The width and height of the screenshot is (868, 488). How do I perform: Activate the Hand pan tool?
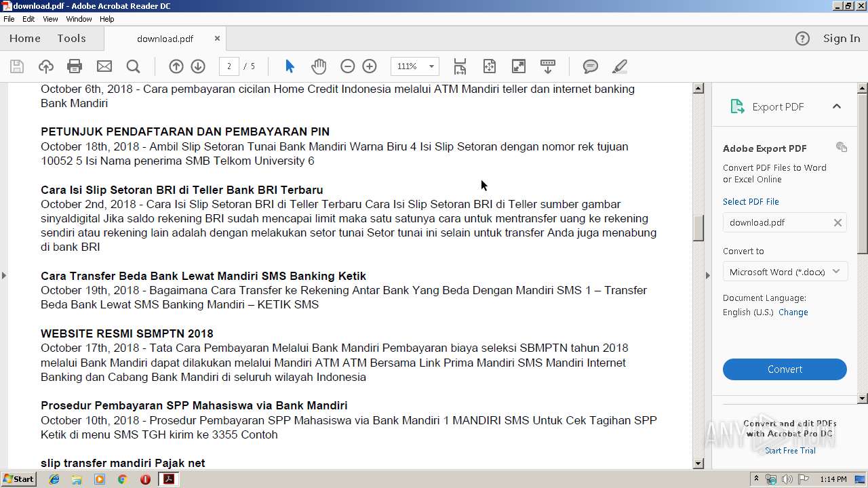coord(319,66)
